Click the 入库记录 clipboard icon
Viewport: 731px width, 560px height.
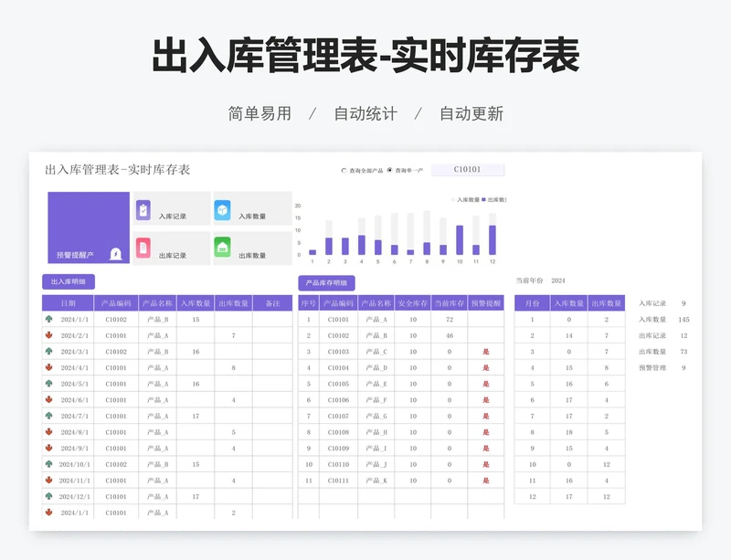pos(143,210)
